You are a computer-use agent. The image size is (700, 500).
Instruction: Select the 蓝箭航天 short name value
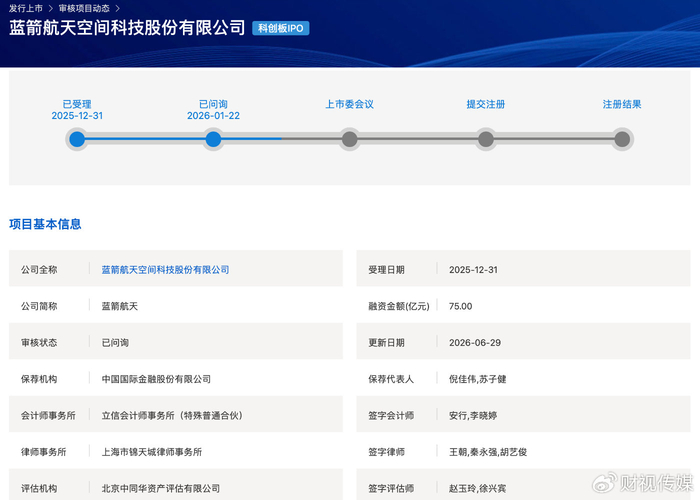[x=120, y=306]
